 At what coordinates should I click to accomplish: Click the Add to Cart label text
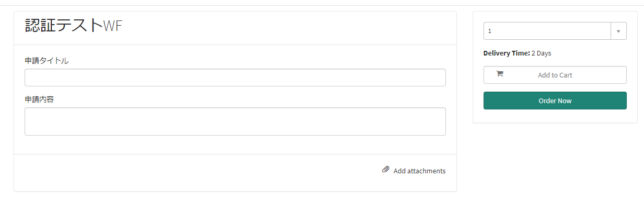[x=555, y=75]
